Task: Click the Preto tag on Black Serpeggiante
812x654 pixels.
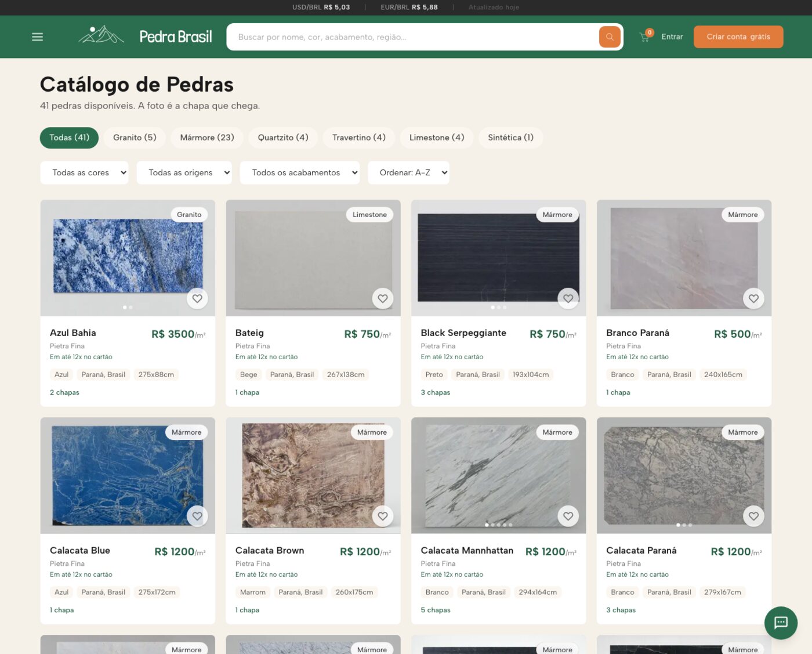Action: 434,375
